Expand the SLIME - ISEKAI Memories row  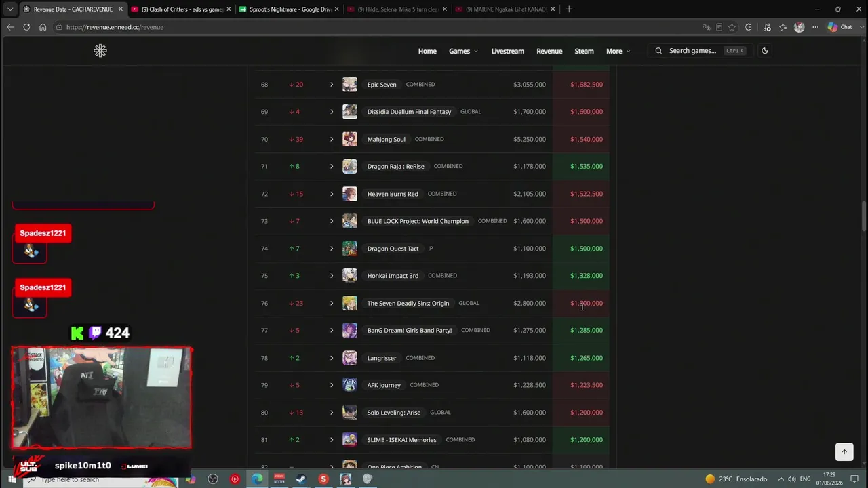pos(332,440)
